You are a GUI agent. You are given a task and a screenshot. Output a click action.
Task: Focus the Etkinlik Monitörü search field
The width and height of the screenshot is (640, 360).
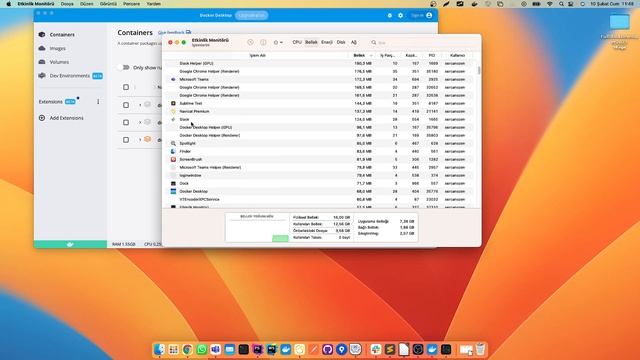(422, 42)
